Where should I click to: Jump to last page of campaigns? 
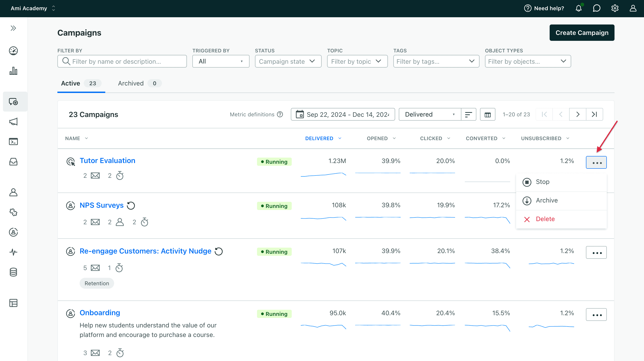[x=594, y=115]
